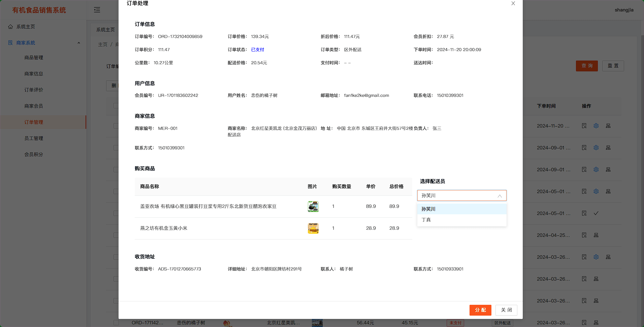Select 孙笑川 from the courier list
The image size is (644, 327).
click(x=462, y=209)
